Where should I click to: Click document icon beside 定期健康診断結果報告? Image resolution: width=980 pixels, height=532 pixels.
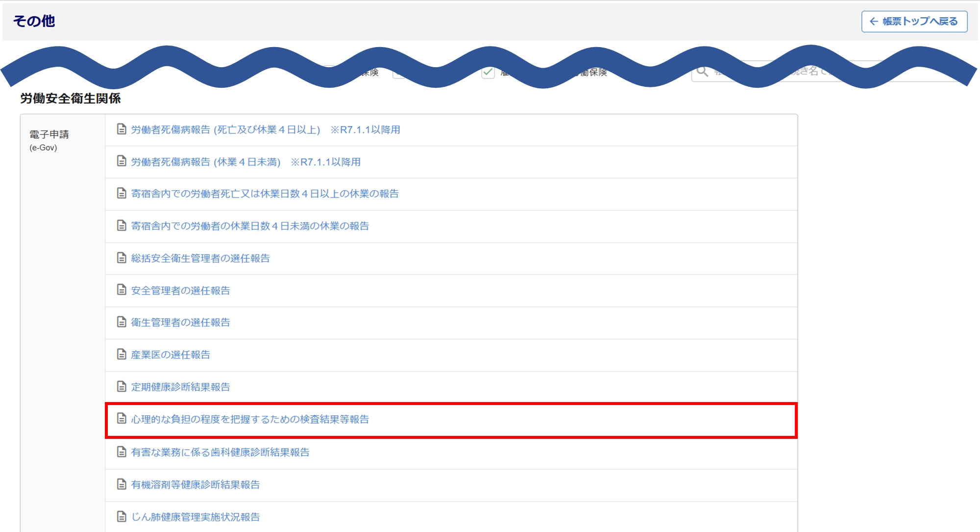click(x=122, y=386)
